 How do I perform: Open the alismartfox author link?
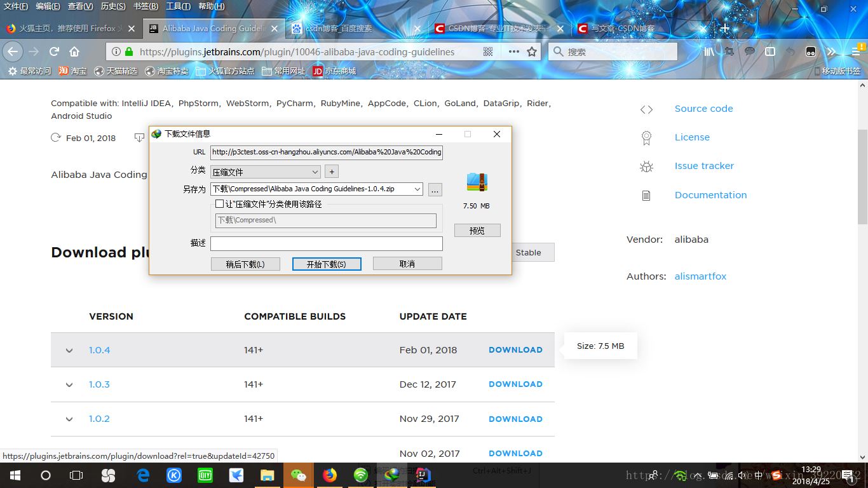(x=700, y=276)
